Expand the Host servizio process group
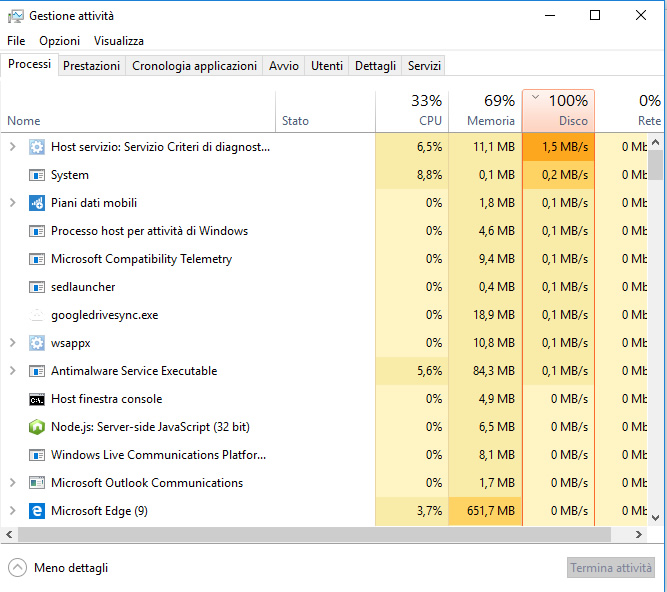The height and width of the screenshot is (592, 667). [13, 147]
